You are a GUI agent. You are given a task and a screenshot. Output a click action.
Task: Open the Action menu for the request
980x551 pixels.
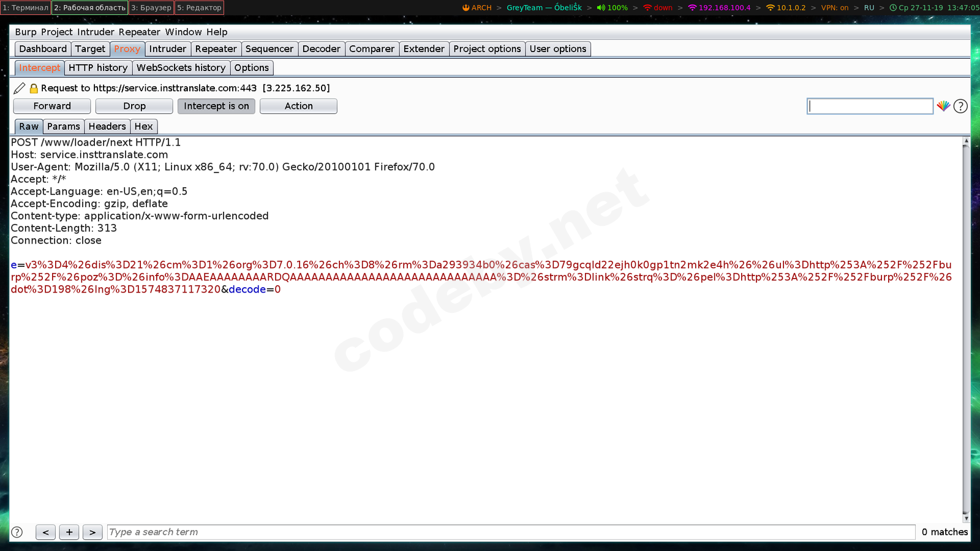coord(298,106)
